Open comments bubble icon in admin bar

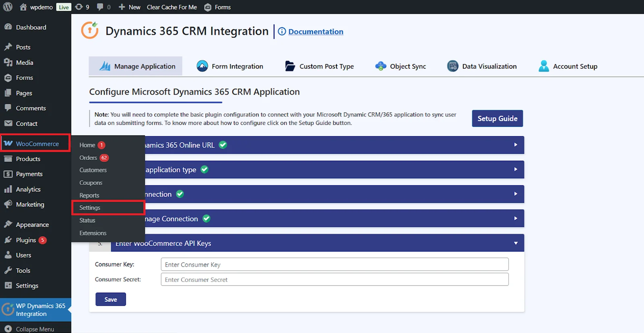coord(100,7)
